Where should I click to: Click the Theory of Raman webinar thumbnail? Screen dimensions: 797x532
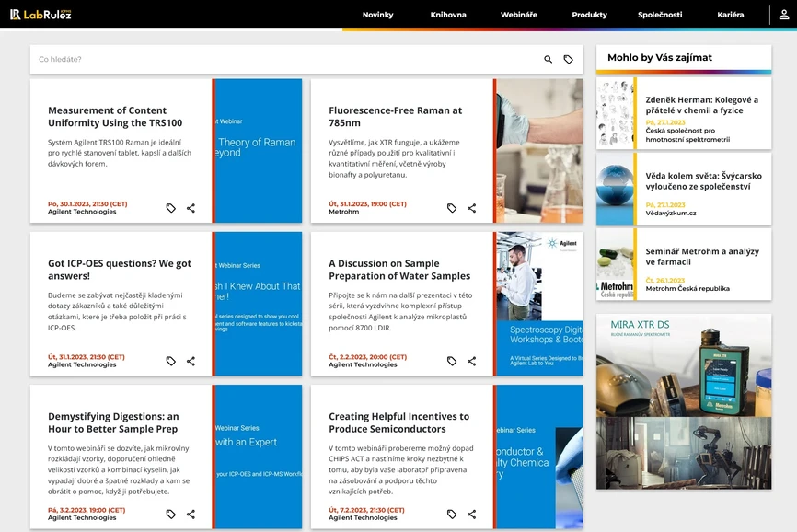(257, 150)
